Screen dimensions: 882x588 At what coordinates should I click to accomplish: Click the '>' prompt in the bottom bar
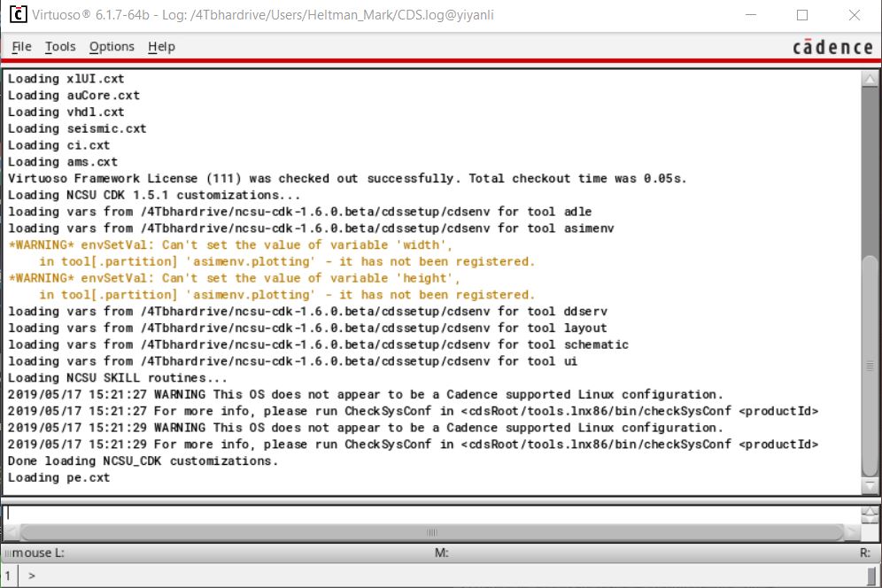pos(32,576)
